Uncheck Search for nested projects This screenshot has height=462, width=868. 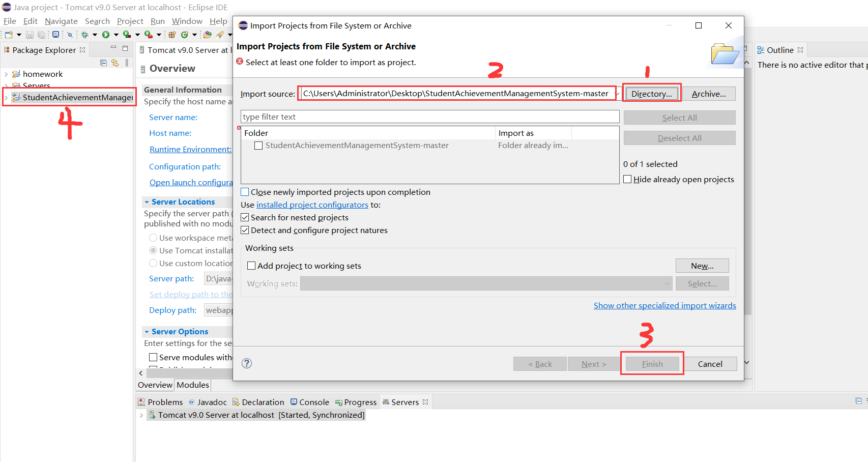[245, 217]
